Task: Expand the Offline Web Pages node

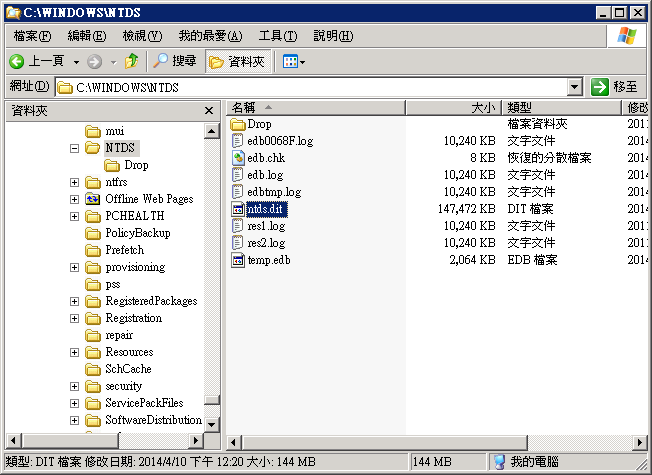Action: point(74,199)
